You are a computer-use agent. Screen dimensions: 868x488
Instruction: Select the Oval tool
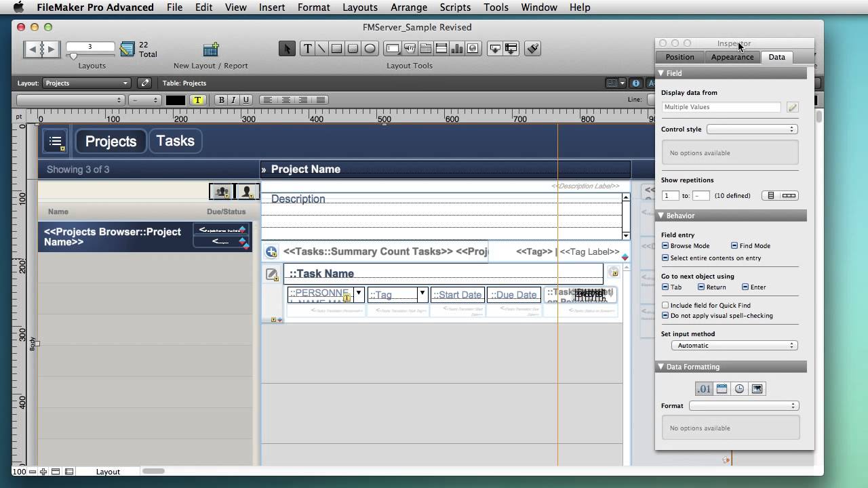click(x=370, y=49)
